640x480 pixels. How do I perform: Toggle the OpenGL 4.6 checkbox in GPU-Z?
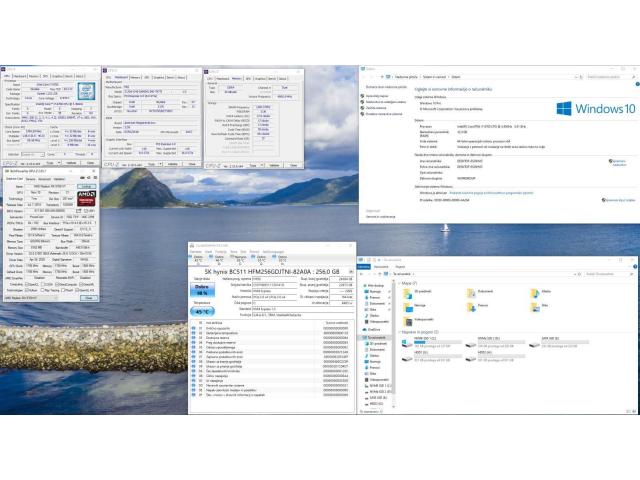pos(77,290)
